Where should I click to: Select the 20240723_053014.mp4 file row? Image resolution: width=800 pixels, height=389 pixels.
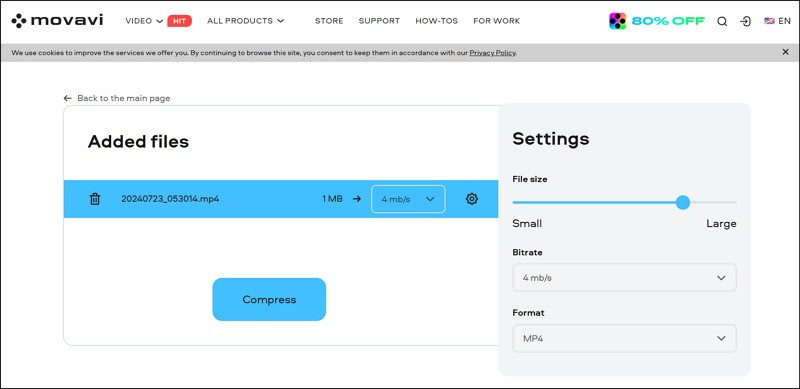(x=281, y=199)
